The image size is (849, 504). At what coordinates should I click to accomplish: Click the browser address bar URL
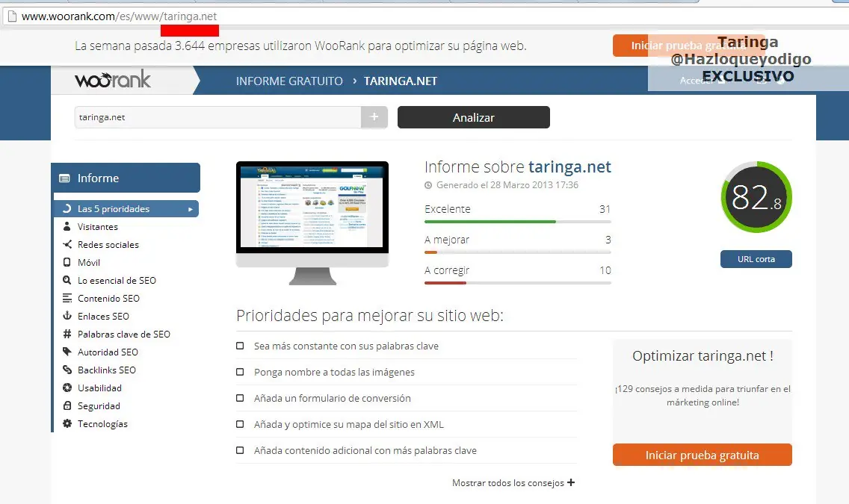pyautogui.click(x=119, y=16)
